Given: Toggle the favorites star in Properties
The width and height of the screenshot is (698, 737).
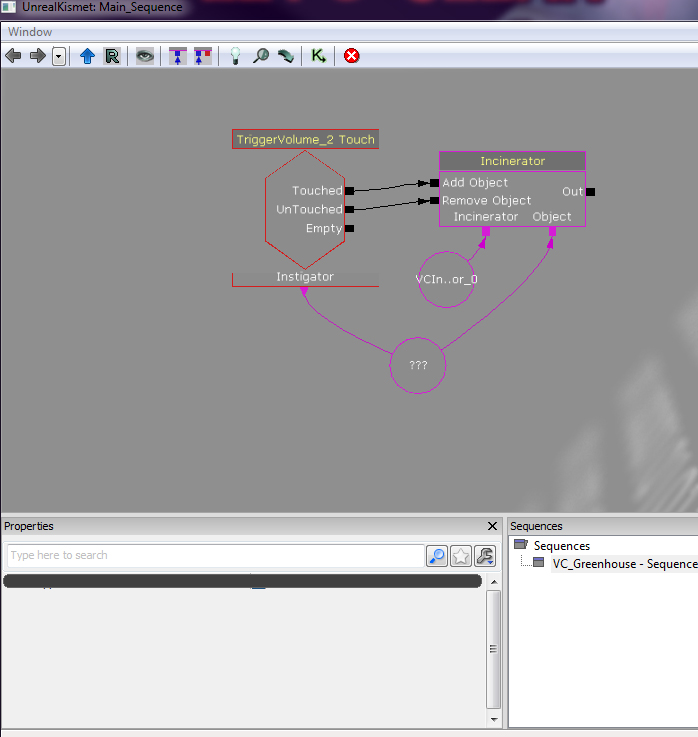Looking at the screenshot, I should (461, 556).
